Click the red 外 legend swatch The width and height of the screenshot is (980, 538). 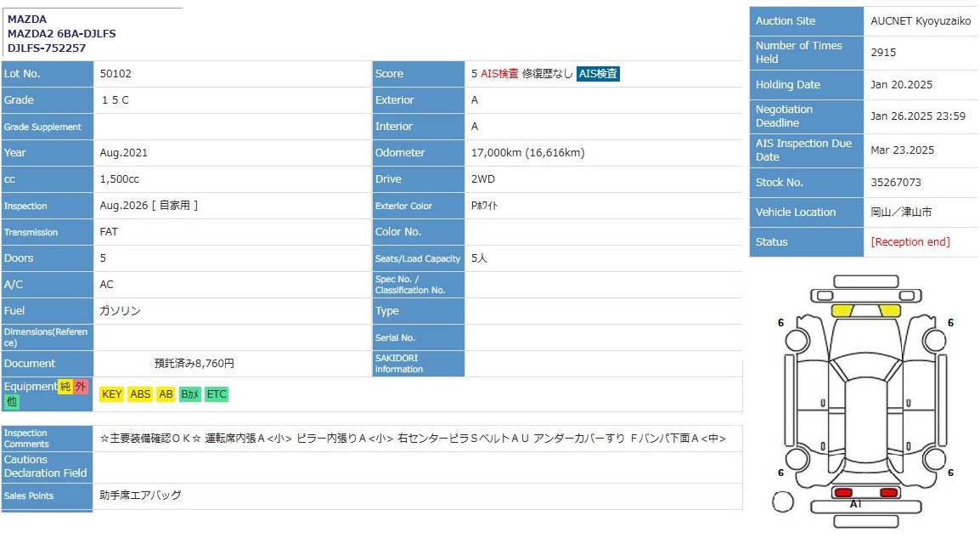(x=81, y=387)
